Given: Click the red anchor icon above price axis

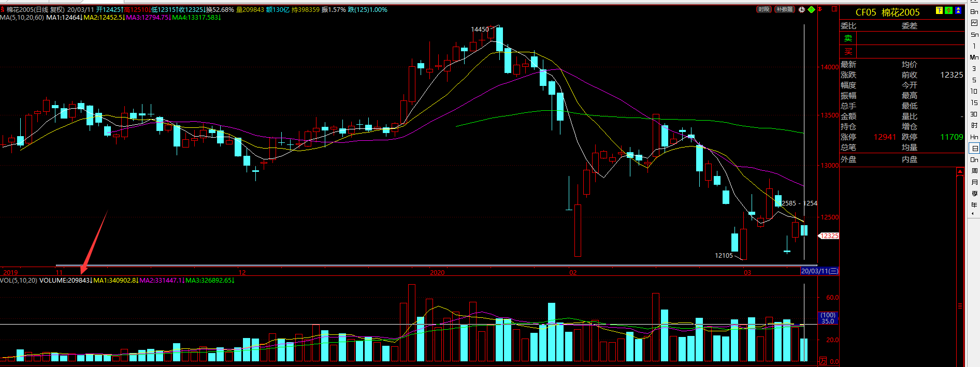Looking at the screenshot, I should [x=820, y=9].
